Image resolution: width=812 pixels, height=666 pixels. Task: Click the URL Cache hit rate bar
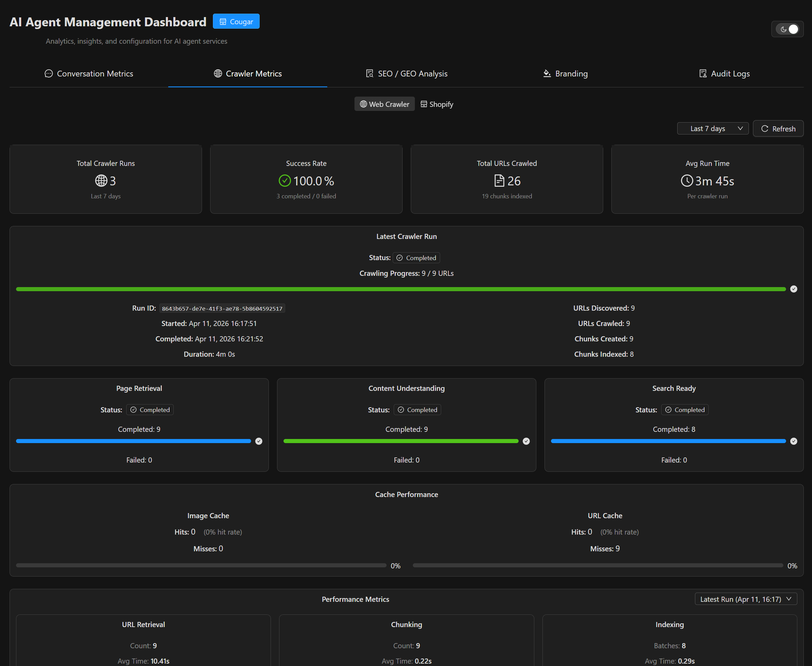click(x=598, y=566)
